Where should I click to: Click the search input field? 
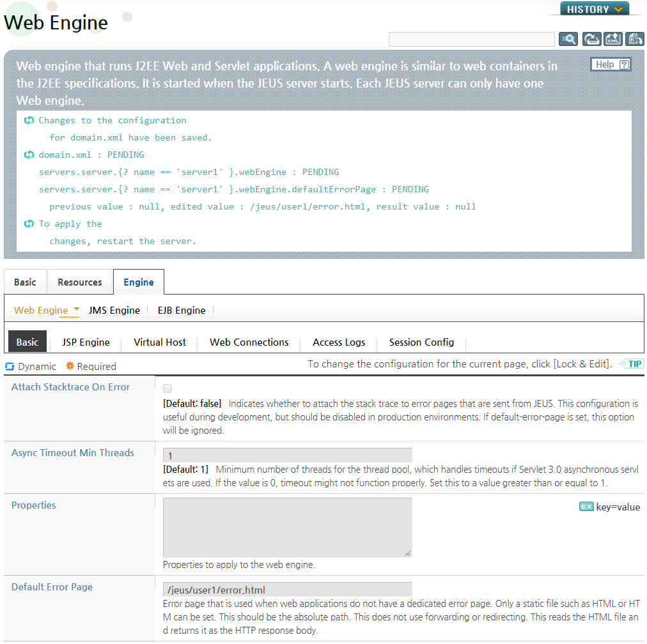pos(471,39)
